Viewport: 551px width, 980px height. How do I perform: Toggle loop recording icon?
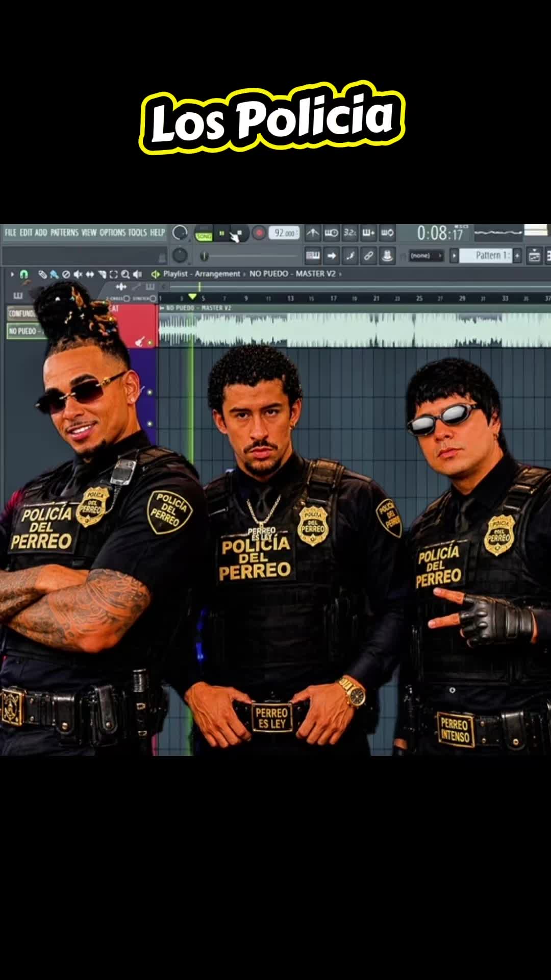point(387,233)
